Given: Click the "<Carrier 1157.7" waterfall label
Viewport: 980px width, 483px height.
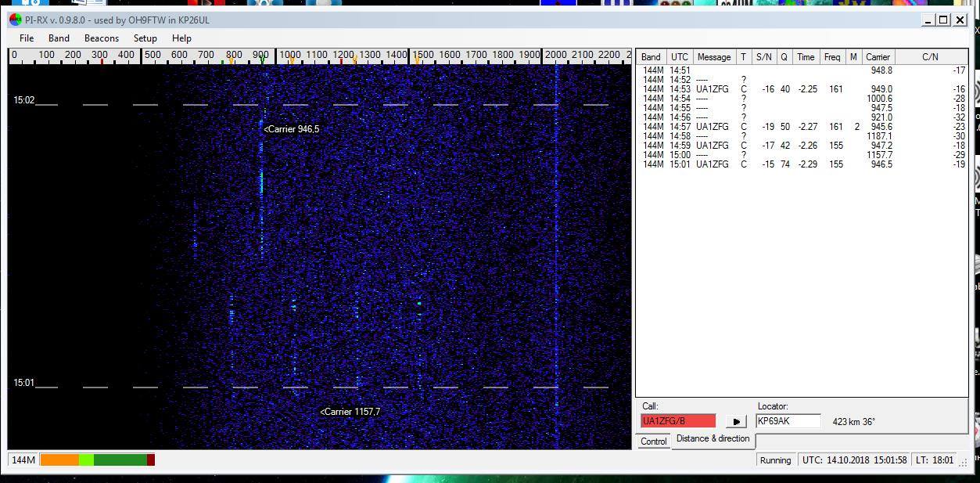Looking at the screenshot, I should pos(350,412).
